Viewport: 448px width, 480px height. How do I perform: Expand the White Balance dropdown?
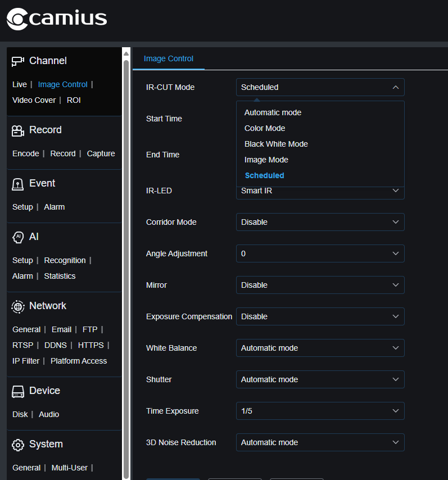320,348
